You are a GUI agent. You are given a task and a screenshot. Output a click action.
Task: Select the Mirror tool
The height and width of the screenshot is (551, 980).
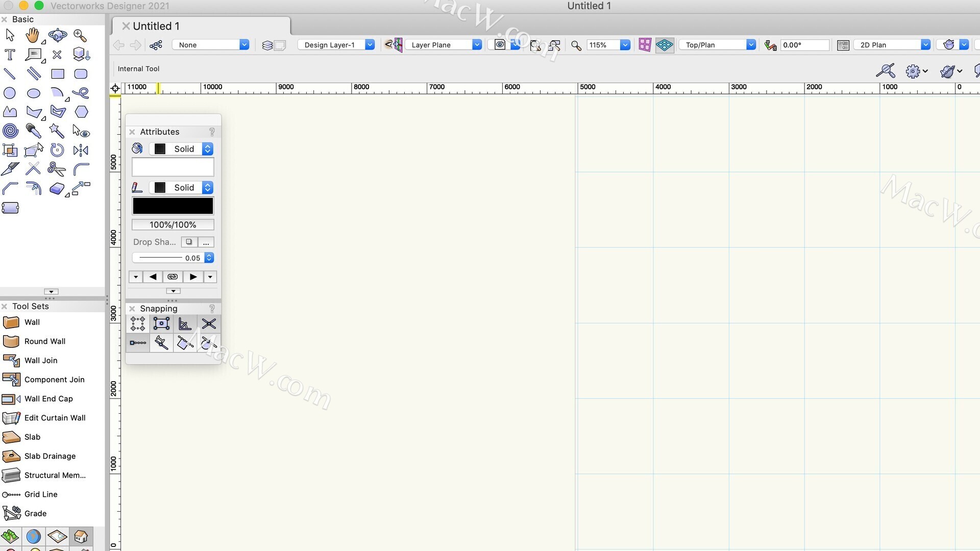click(81, 150)
